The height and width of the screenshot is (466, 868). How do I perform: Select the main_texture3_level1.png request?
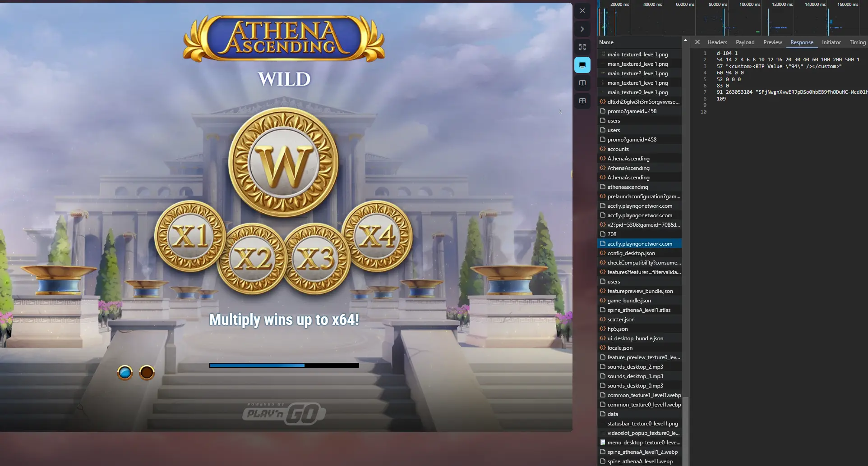pos(639,64)
